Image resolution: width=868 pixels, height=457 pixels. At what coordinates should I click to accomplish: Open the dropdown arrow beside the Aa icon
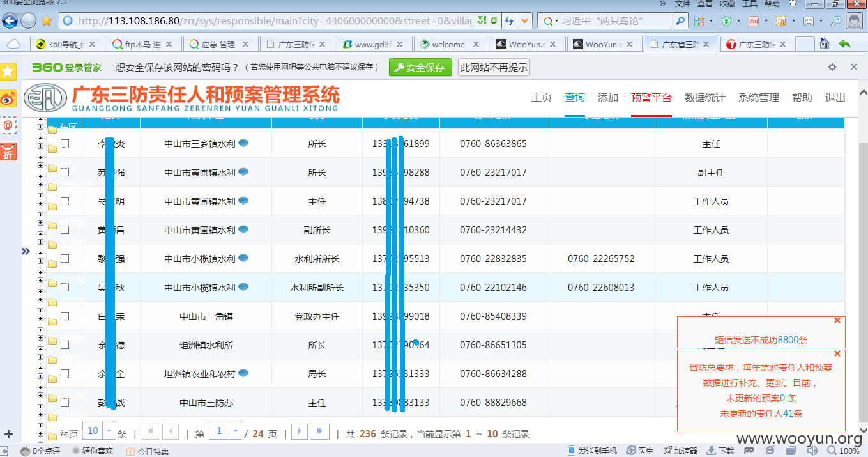pos(766,21)
